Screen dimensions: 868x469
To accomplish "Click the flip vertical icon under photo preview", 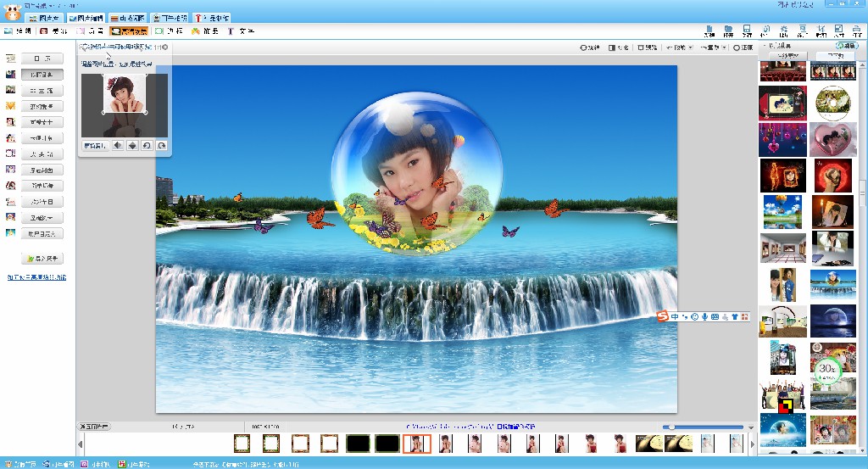I will point(132,146).
